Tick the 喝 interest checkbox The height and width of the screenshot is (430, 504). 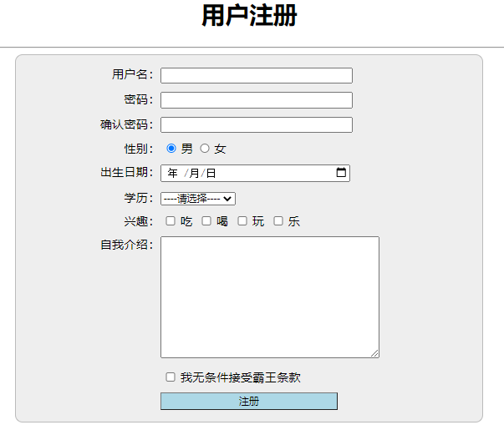pos(206,221)
